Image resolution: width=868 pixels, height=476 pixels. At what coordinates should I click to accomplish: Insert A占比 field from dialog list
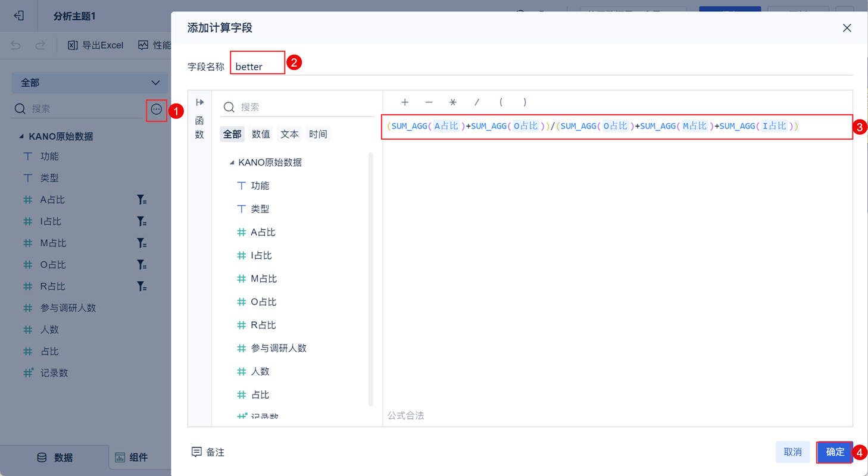coord(263,232)
